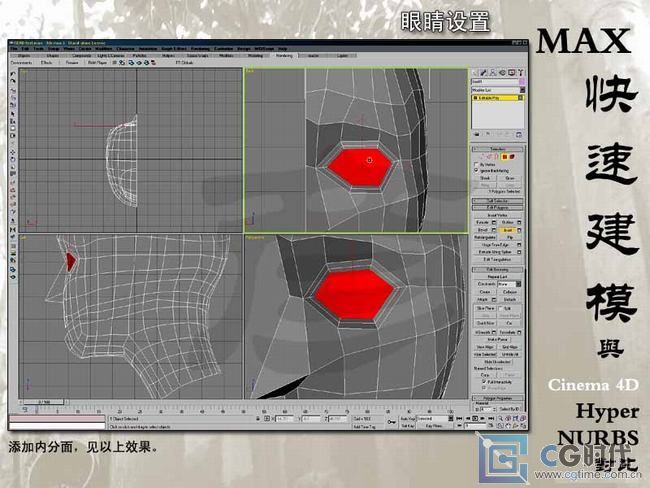Open the Constraints None dropdown
The image size is (650, 488).
509,284
